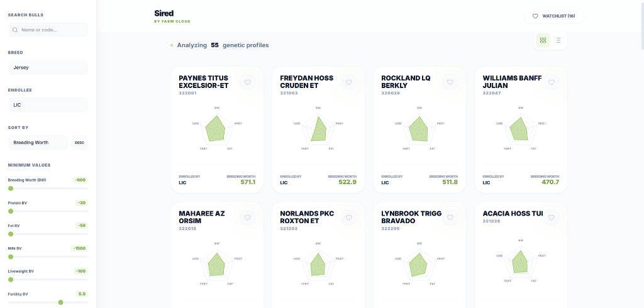The width and height of the screenshot is (644, 308).
Task: Heart the Williams Banff Julian card
Action: click(x=552, y=82)
